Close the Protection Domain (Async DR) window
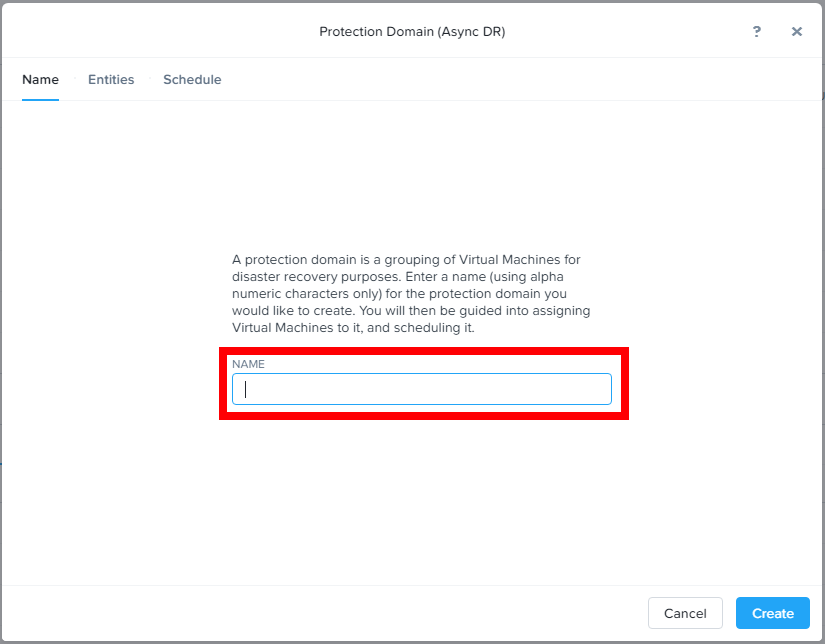Viewport: 825px width, 644px height. [x=796, y=31]
